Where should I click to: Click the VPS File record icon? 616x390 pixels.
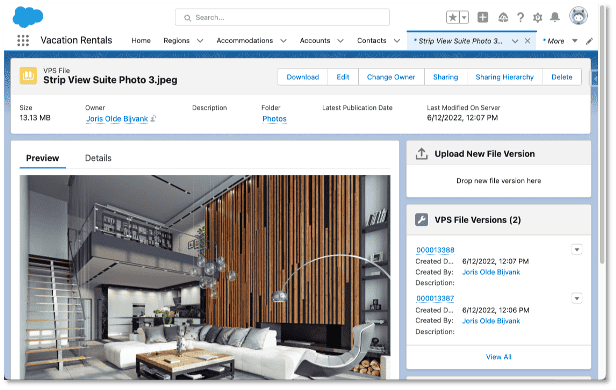coord(28,76)
